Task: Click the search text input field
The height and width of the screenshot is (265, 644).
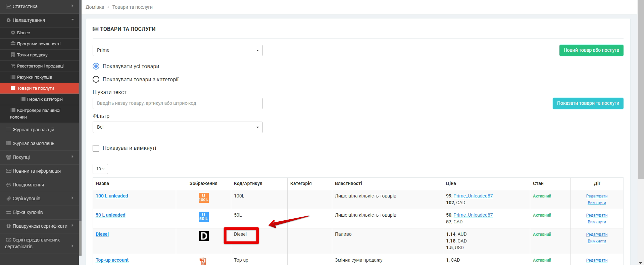Action: (177, 103)
